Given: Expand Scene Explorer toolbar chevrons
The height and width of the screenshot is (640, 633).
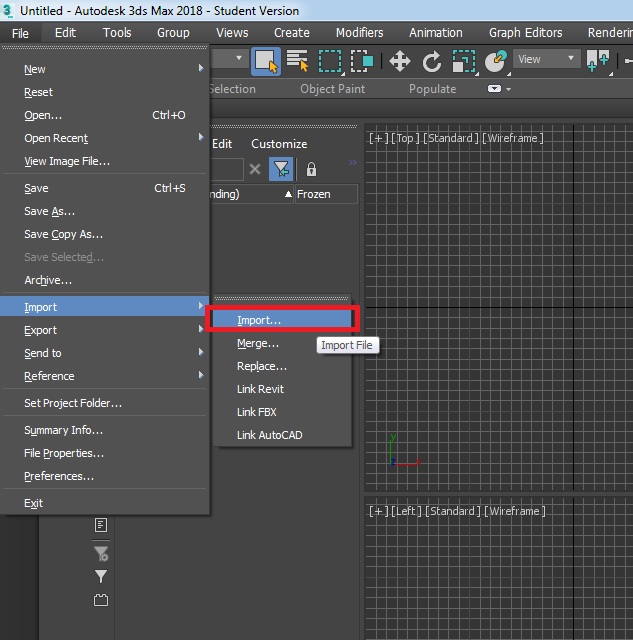Looking at the screenshot, I should 353,163.
